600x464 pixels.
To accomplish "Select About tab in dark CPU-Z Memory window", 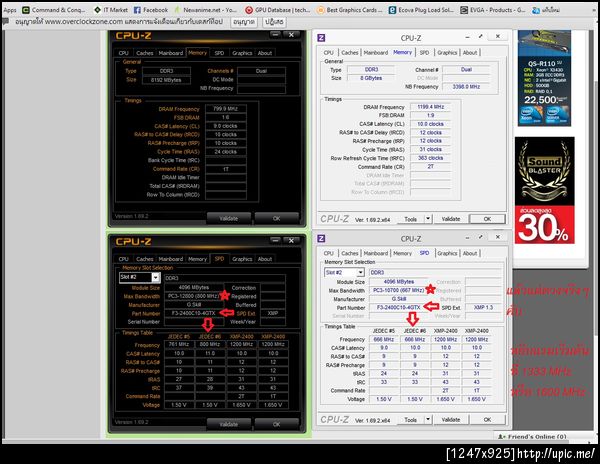I will (264, 53).
